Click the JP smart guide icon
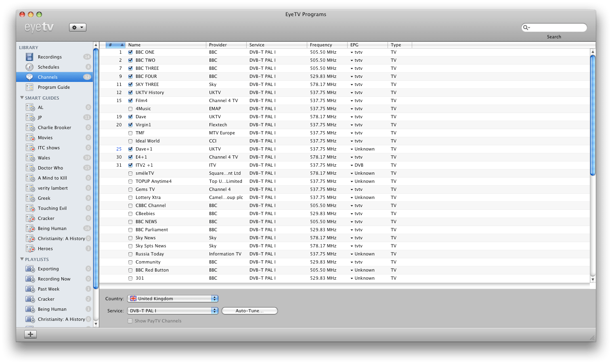The width and height of the screenshot is (612, 364). [x=30, y=117]
